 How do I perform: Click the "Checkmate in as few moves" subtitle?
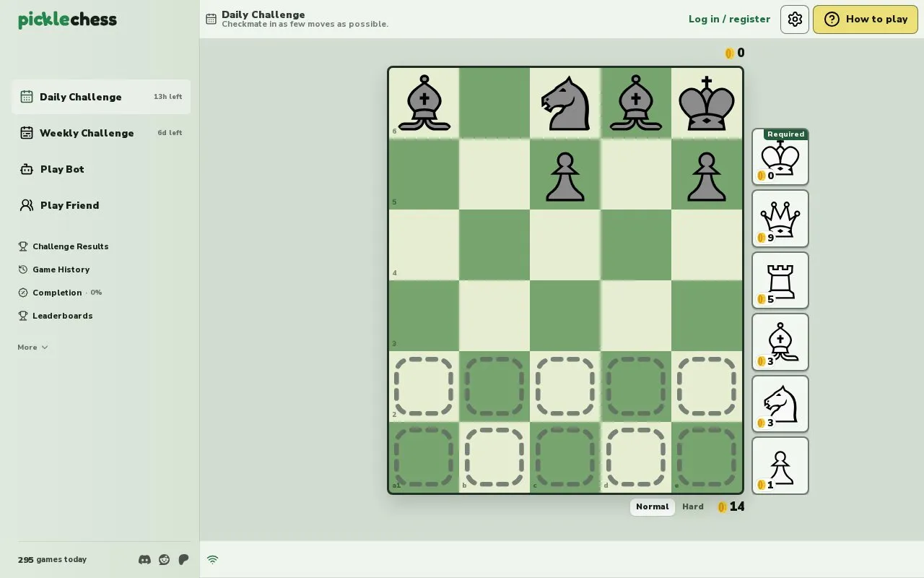pos(305,25)
